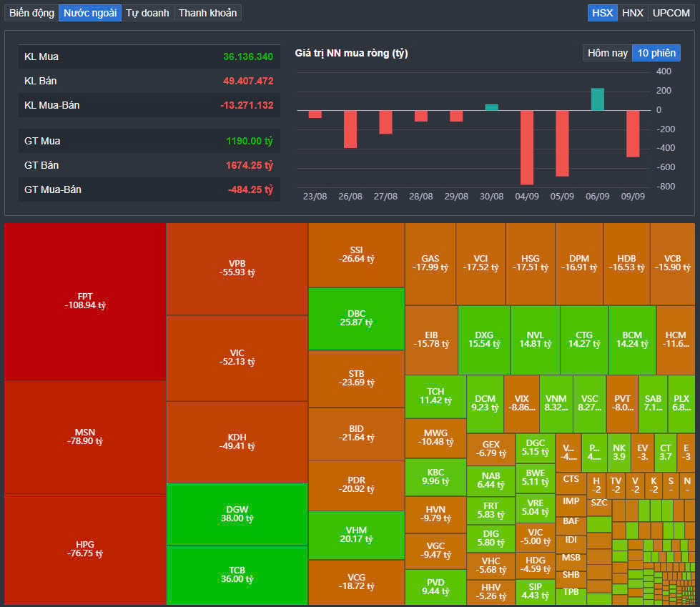Click the DXG 15.54 tỷ tile
This screenshot has width=700, height=607.
pyautogui.click(x=484, y=340)
